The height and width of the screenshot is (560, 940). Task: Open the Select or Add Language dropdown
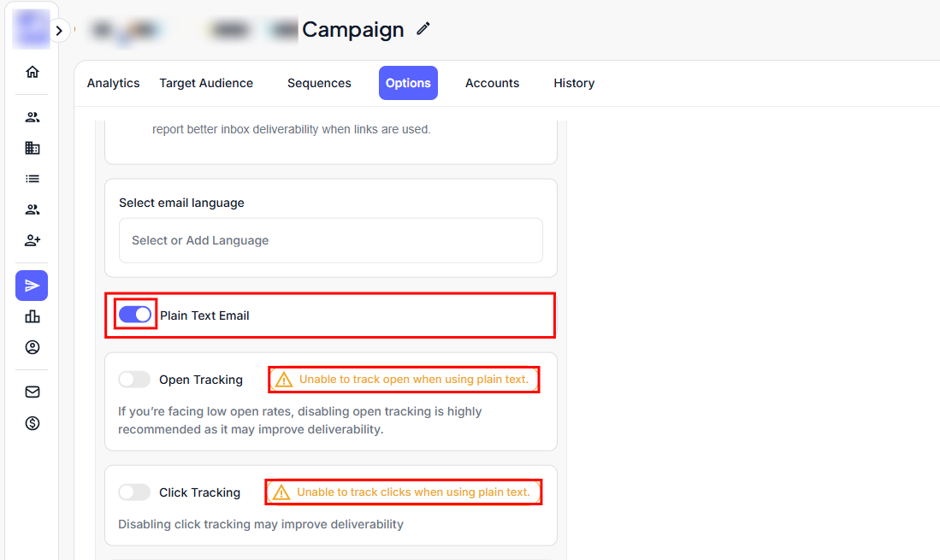click(330, 240)
